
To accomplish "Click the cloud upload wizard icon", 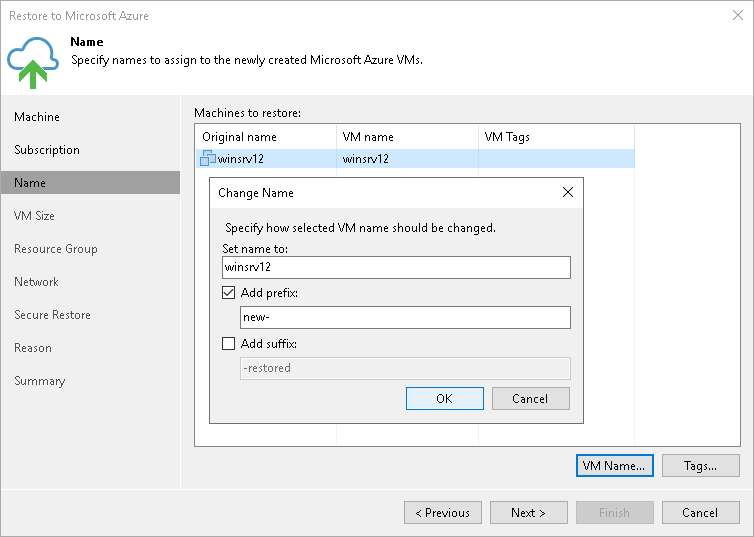I will click(33, 62).
